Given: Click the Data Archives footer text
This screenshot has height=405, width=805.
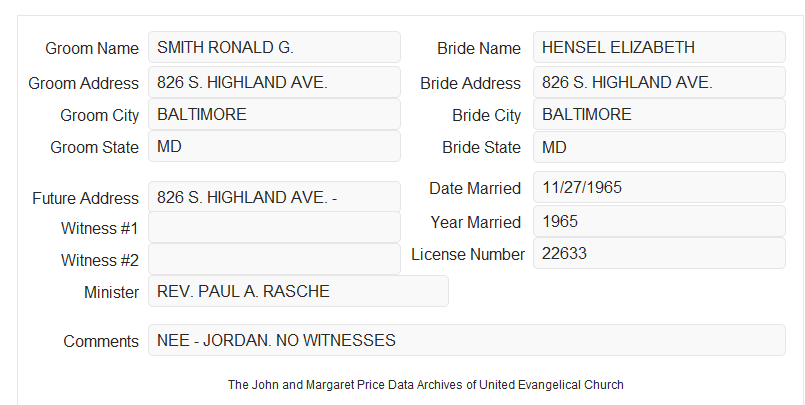Looking at the screenshot, I should click(x=426, y=384).
